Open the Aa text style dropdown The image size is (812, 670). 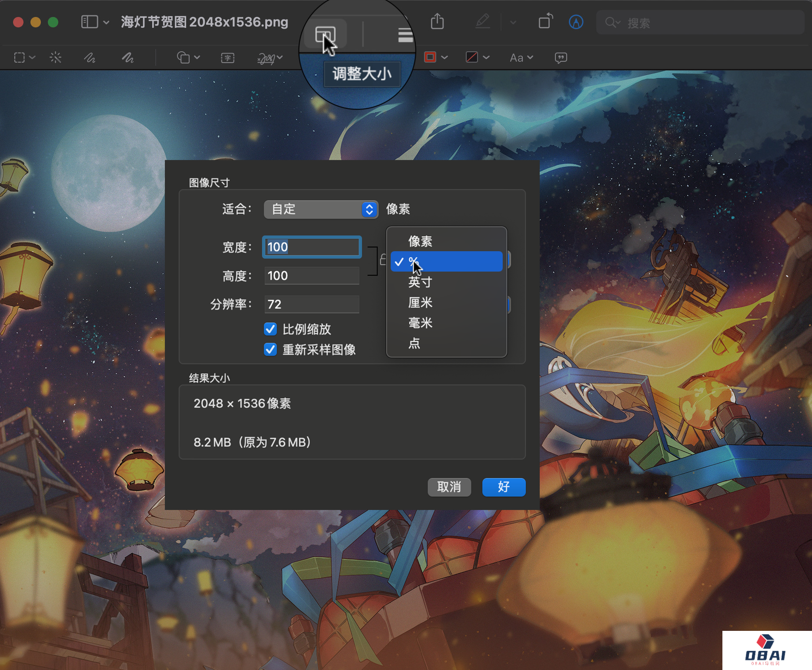click(x=521, y=57)
